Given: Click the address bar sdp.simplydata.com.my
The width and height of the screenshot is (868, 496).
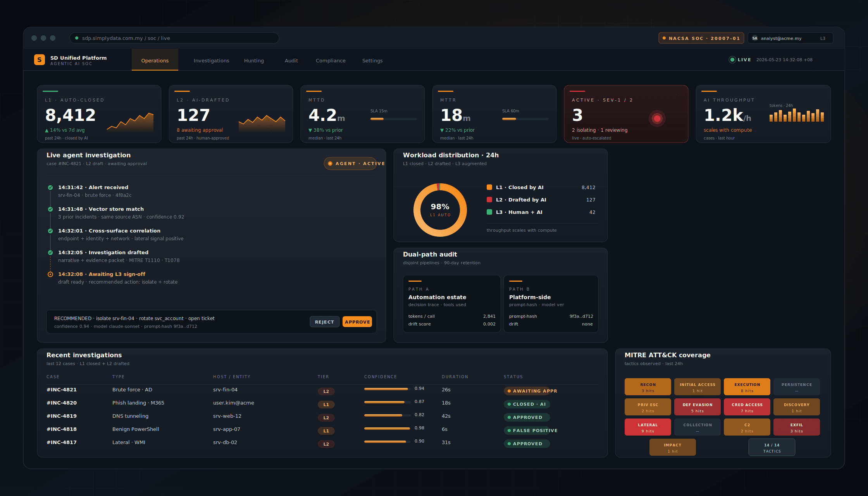Looking at the screenshot, I should point(174,38).
